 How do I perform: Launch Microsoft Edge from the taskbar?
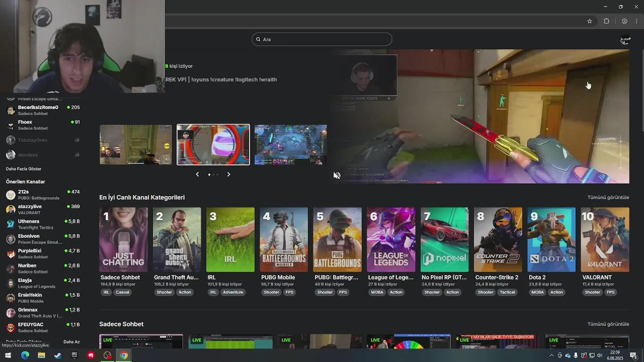(x=25, y=355)
